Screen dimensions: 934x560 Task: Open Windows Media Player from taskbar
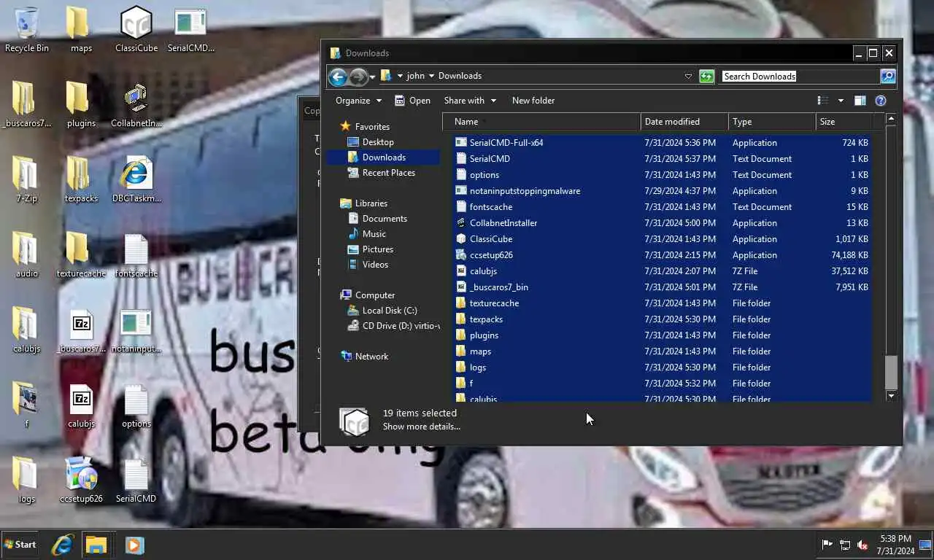(134, 545)
